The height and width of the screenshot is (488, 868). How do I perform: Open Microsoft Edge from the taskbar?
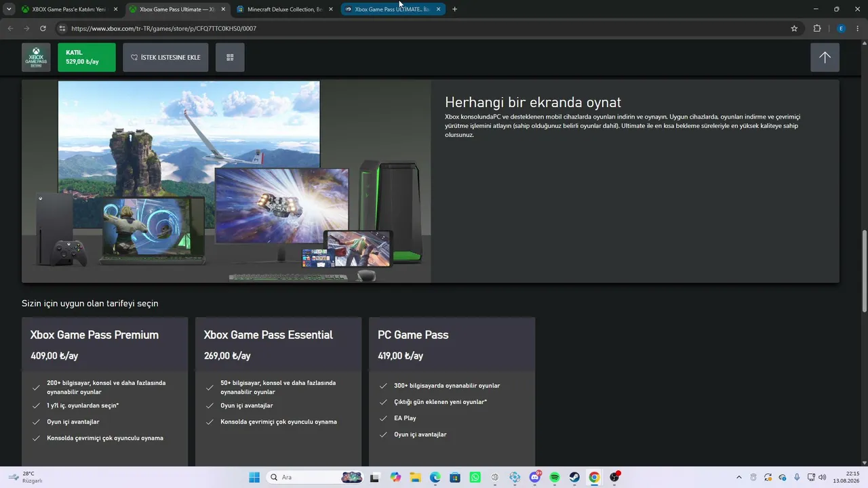(435, 477)
